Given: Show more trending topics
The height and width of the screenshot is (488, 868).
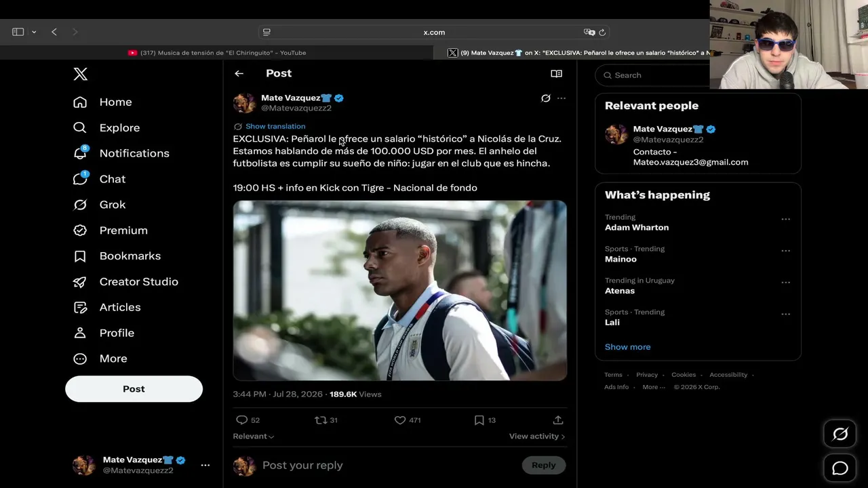Looking at the screenshot, I should [x=627, y=347].
